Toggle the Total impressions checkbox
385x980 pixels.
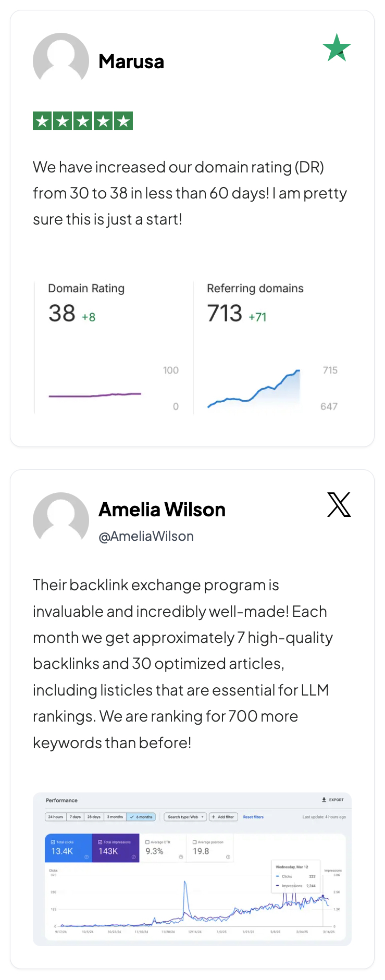pyautogui.click(x=101, y=842)
